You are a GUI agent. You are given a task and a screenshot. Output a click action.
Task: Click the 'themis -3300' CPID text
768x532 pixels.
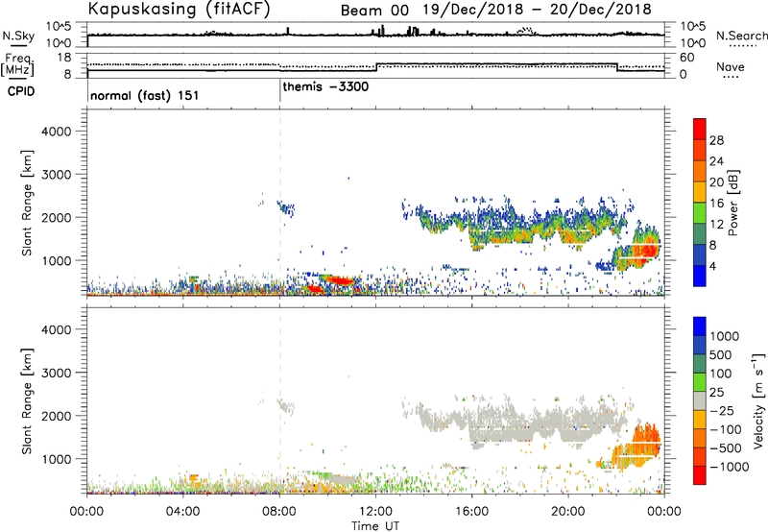click(325, 86)
